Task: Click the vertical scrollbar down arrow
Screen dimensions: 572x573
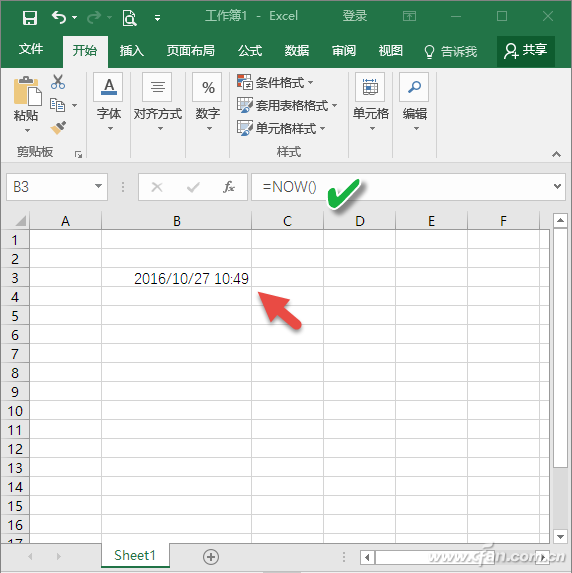Action: pyautogui.click(x=560, y=536)
